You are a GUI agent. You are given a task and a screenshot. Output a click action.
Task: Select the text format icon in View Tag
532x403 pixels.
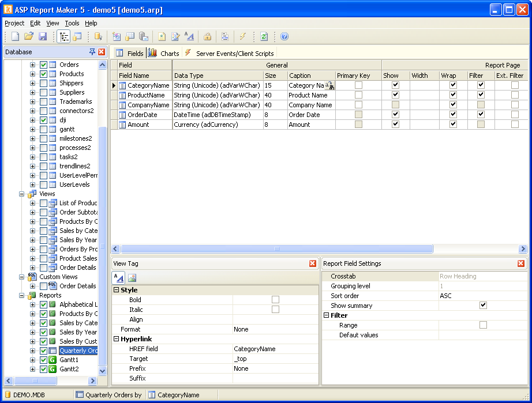coord(119,278)
